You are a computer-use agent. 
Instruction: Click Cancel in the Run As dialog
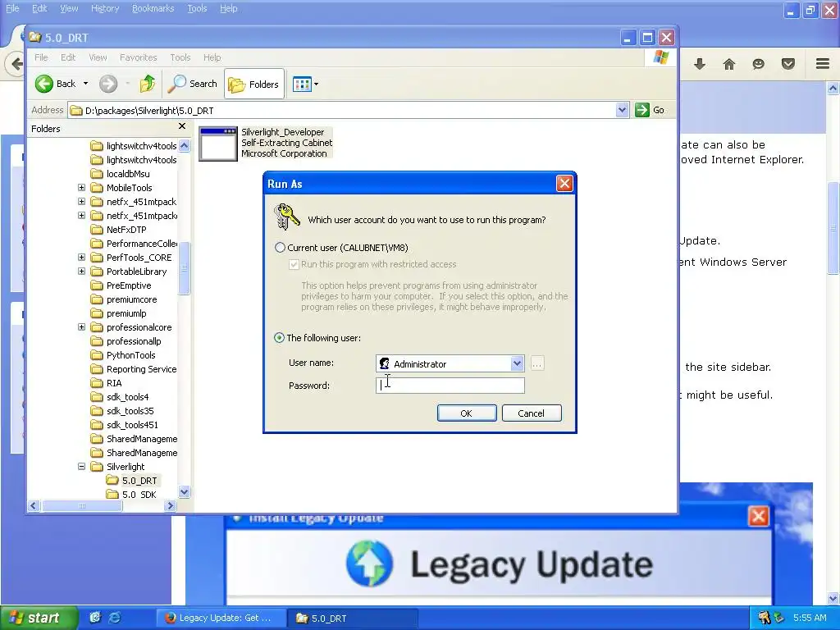coord(532,413)
